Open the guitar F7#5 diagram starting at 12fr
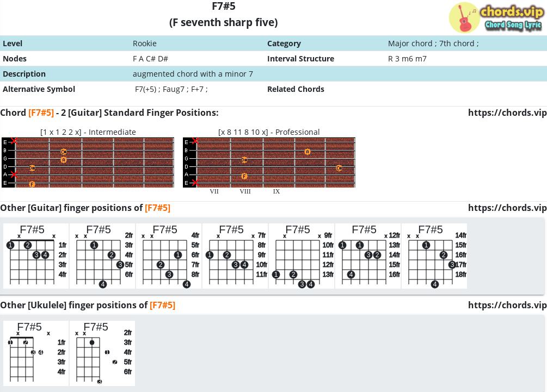Screen dimensions: 547x392 coord(368,256)
